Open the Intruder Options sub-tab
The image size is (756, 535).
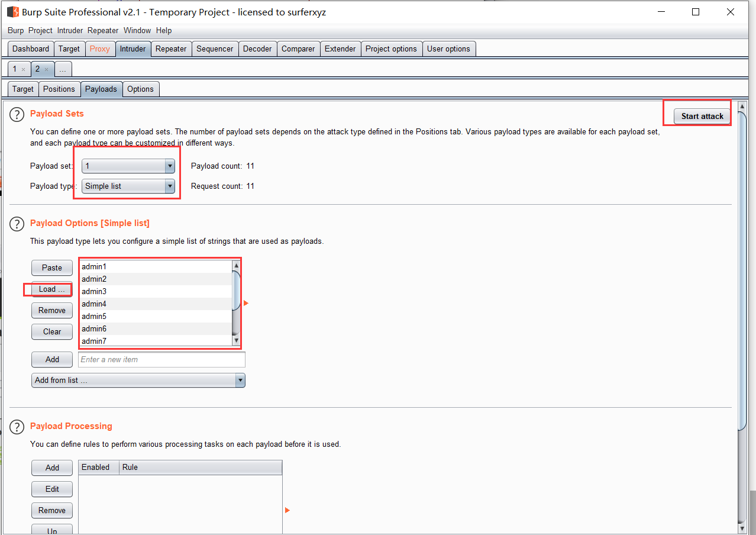coord(140,89)
